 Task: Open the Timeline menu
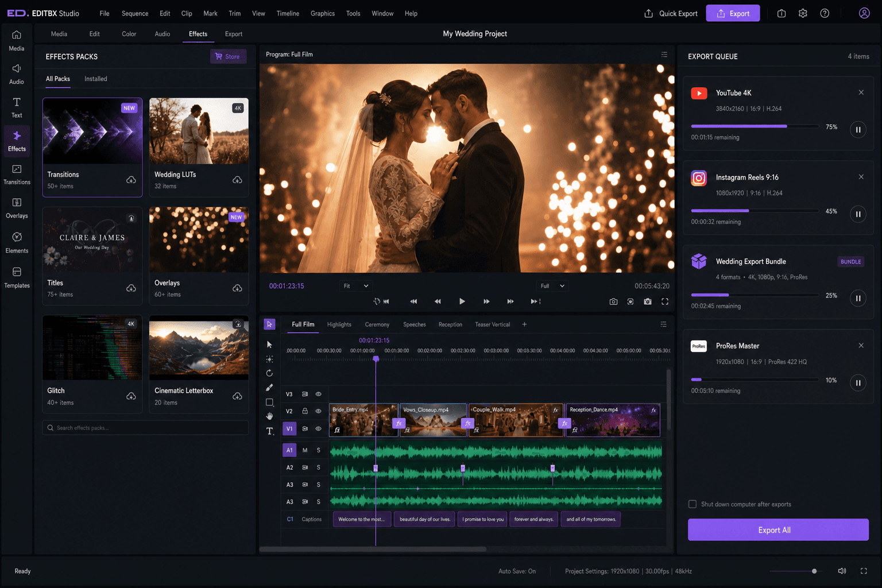pos(288,13)
